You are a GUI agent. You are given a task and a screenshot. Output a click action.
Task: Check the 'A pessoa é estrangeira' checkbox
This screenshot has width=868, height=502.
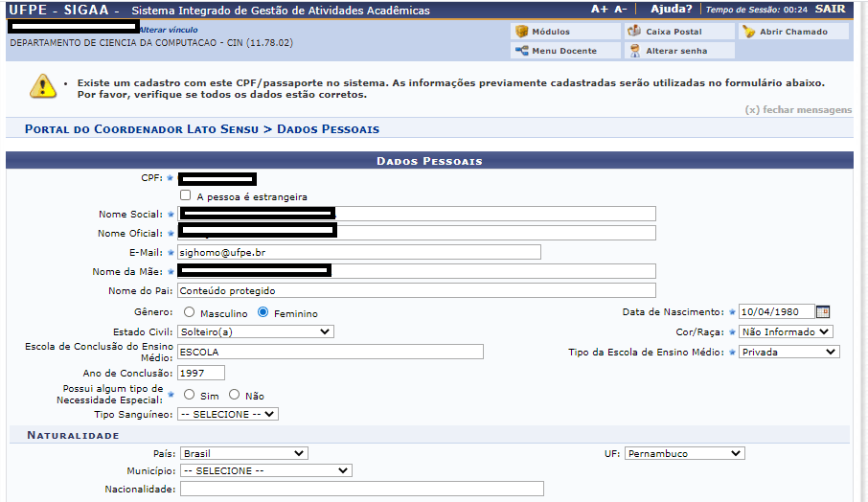click(x=186, y=195)
